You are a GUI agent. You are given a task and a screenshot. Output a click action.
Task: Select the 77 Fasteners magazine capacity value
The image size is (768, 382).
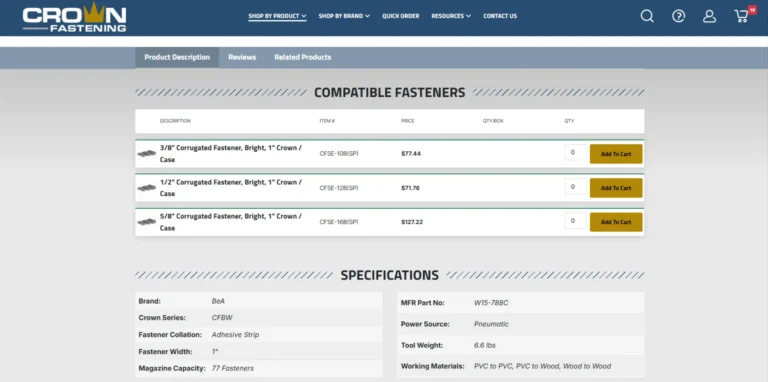click(x=233, y=368)
